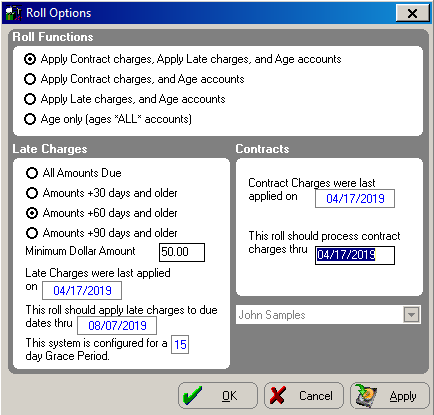
Task: Click the Late Charges last applied date field
Action: 82,291
